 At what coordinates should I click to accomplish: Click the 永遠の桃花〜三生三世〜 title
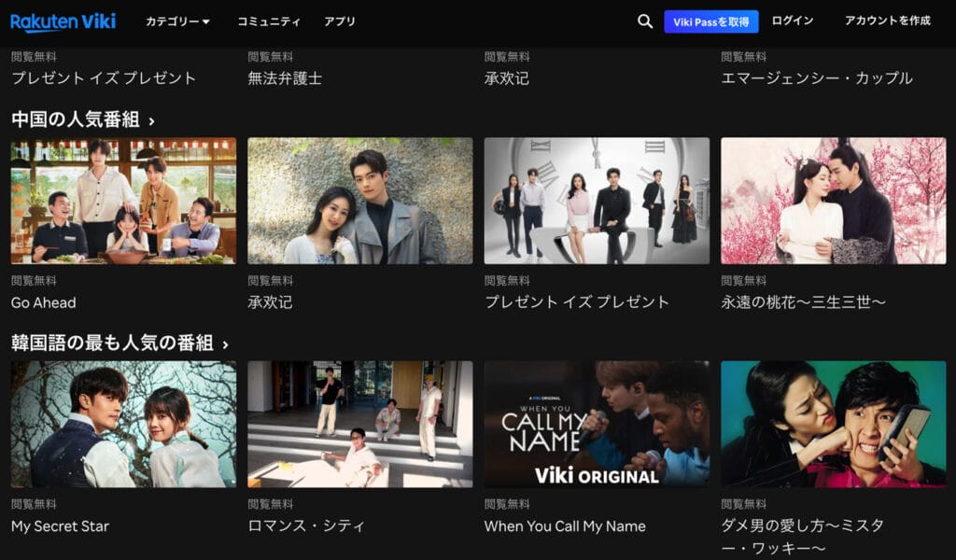(x=803, y=302)
